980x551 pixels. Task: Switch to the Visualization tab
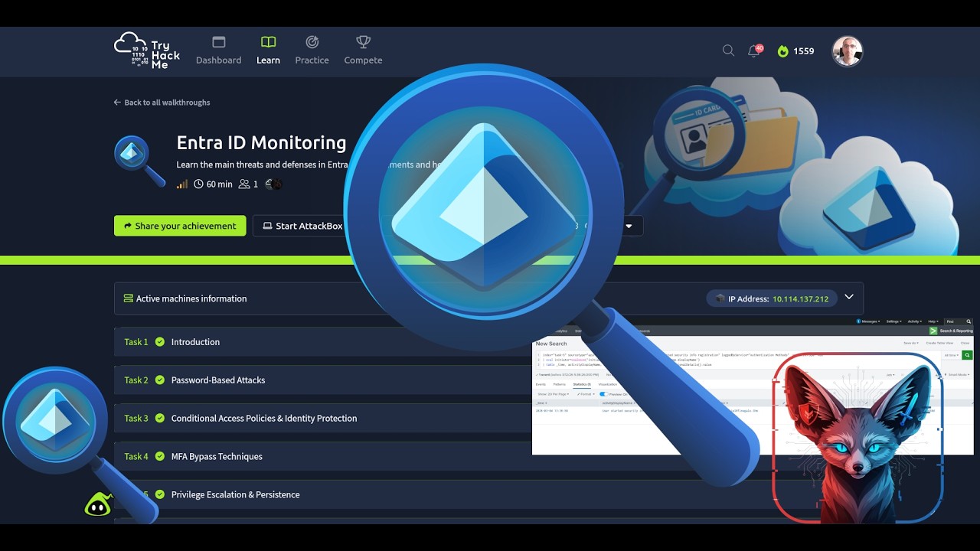[x=607, y=384]
